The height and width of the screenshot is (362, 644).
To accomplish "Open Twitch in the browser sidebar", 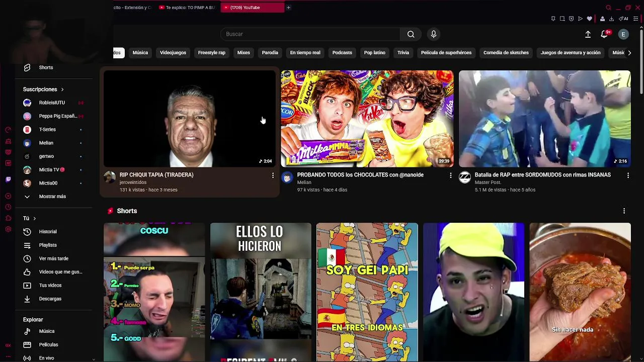I will tap(8, 179).
